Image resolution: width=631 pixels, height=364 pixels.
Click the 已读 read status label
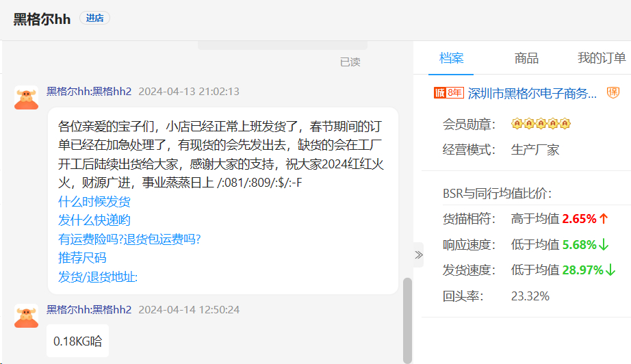pyautogui.click(x=350, y=62)
